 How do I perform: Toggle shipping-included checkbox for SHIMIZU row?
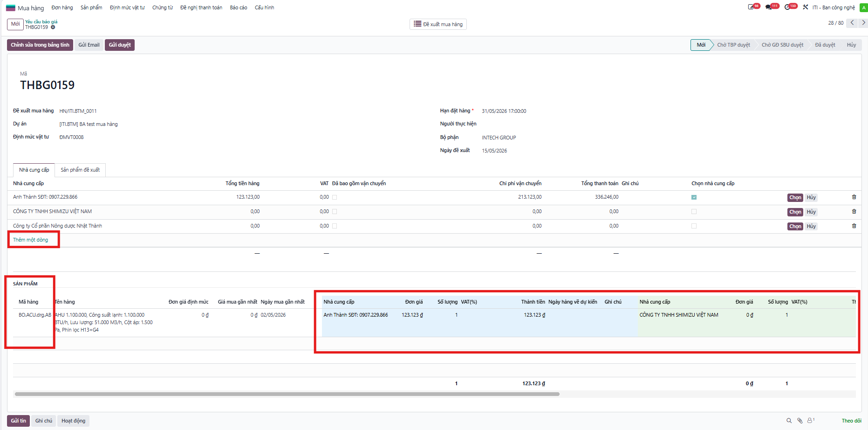(335, 212)
